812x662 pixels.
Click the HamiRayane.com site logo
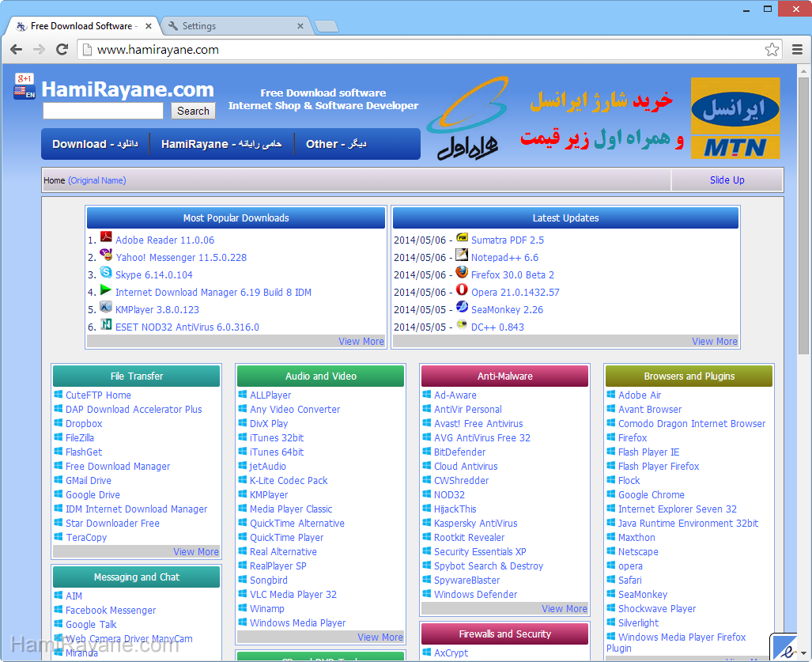(x=127, y=89)
